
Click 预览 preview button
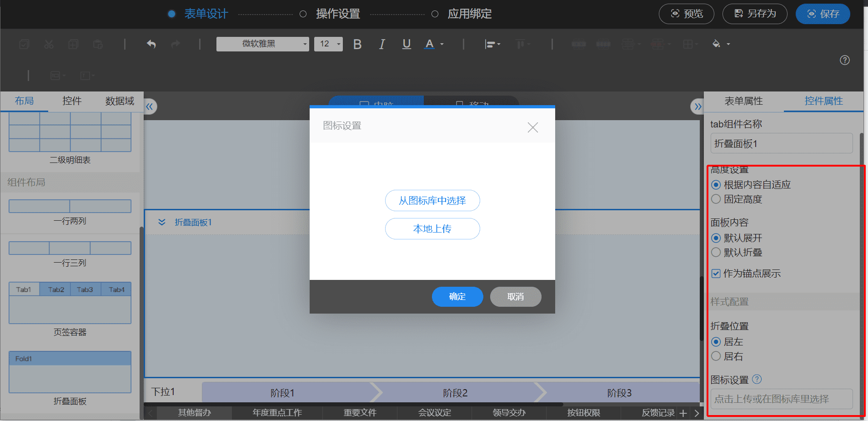tap(687, 14)
